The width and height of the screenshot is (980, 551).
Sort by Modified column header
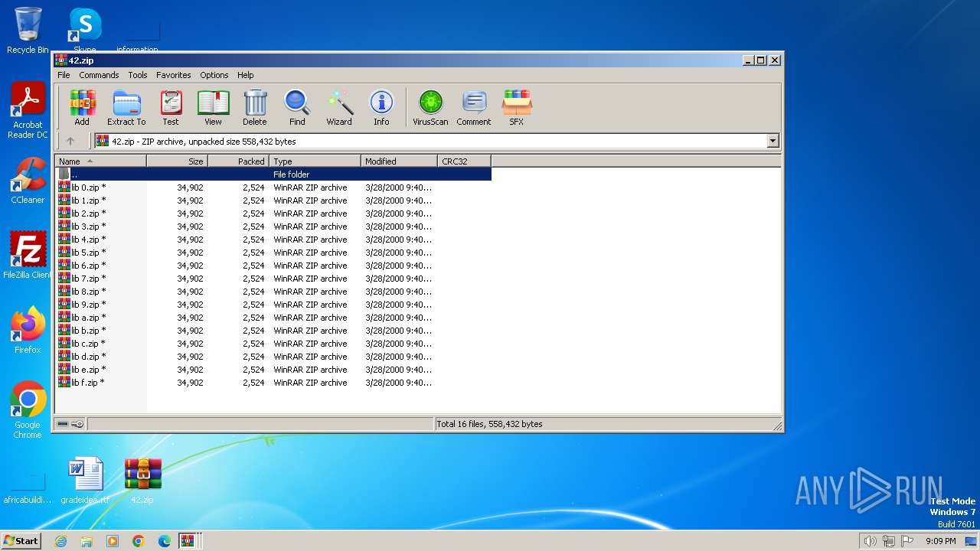[400, 161]
